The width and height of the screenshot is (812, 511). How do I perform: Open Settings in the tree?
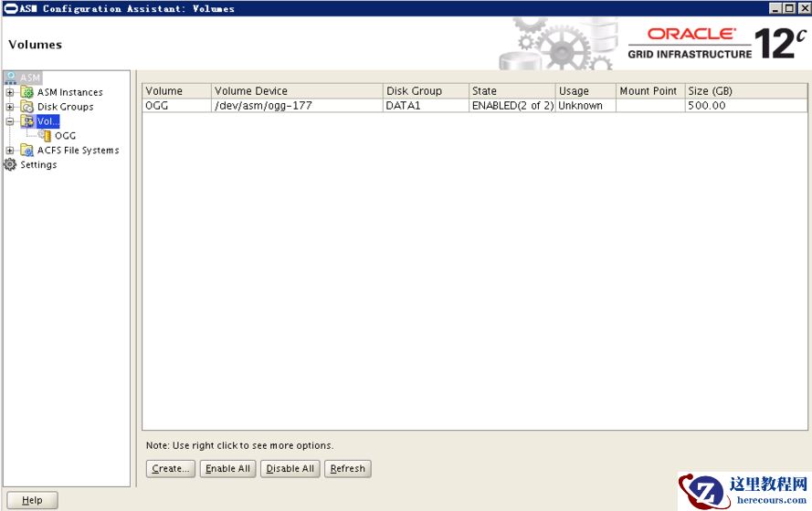pyautogui.click(x=38, y=164)
